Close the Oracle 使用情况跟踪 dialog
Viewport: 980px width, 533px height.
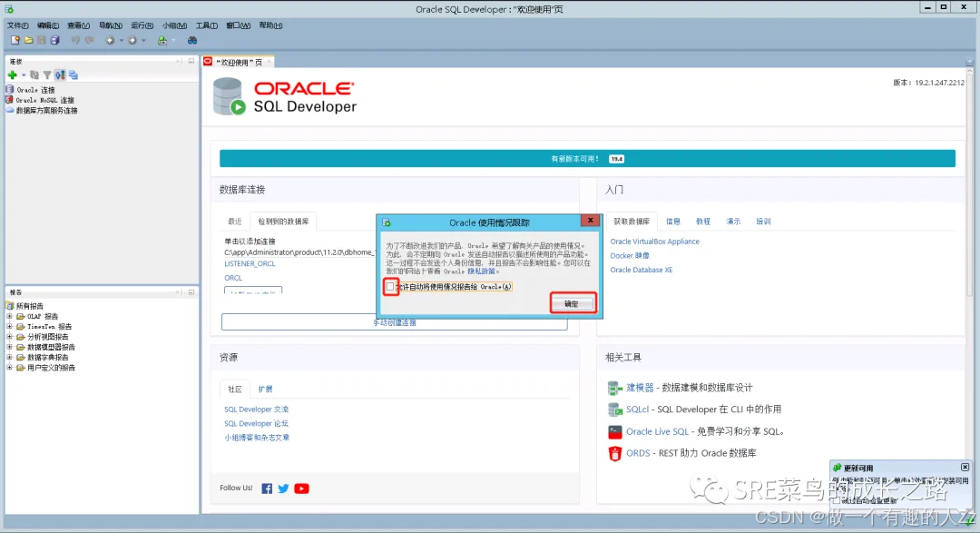590,221
